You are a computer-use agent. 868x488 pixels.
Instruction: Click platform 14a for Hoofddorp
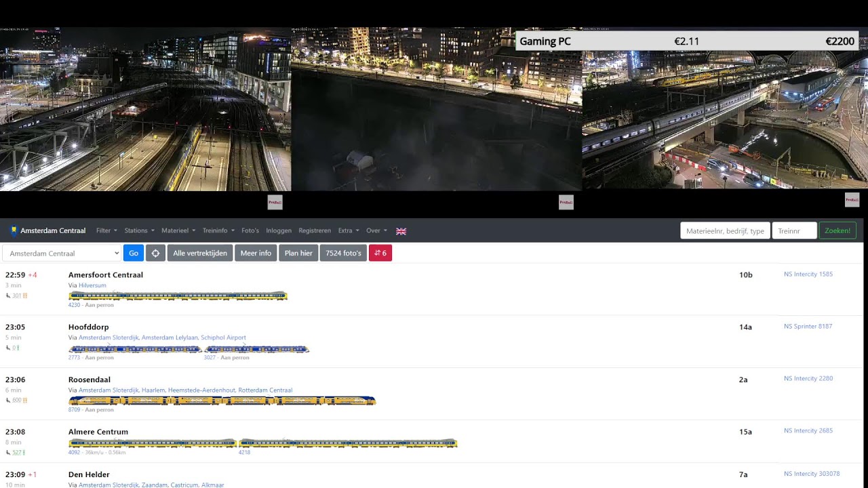click(745, 327)
